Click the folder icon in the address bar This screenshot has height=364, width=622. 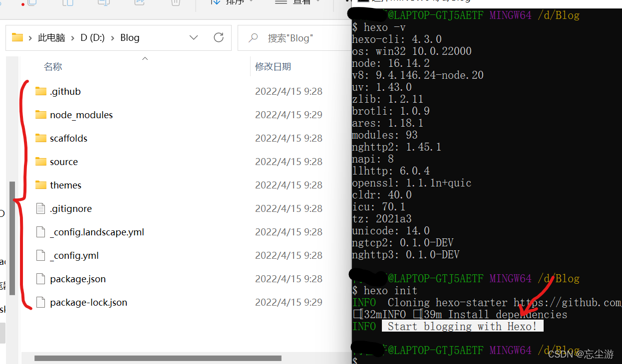[x=17, y=37]
